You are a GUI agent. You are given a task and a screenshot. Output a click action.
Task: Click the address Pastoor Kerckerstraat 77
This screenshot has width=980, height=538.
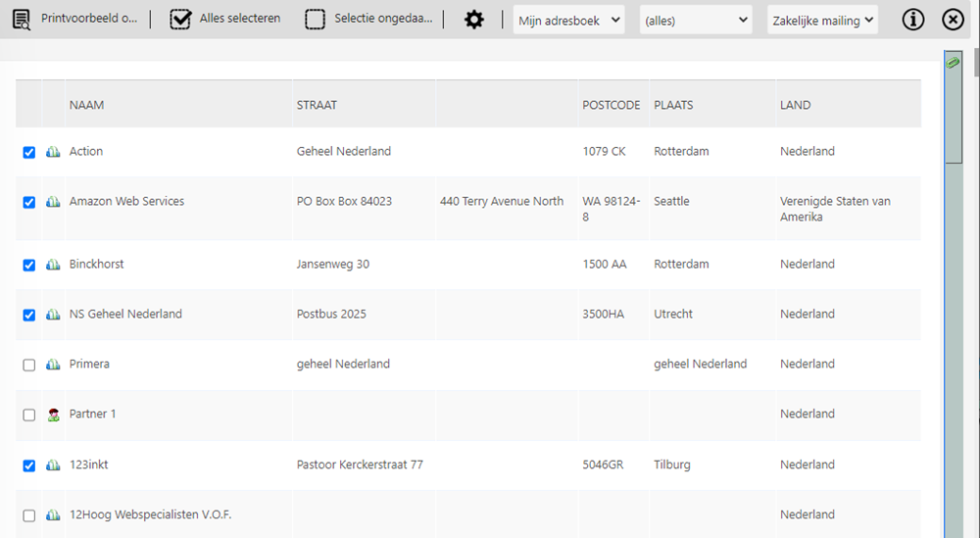[x=360, y=465]
